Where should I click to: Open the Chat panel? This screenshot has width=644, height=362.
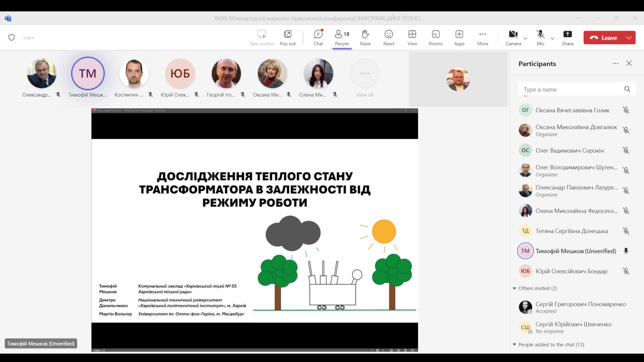(318, 38)
